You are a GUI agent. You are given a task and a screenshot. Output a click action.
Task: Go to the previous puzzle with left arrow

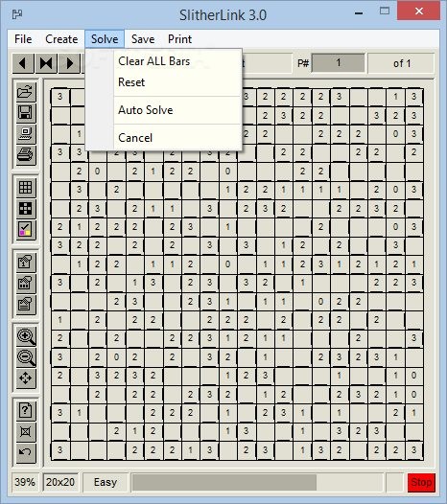click(23, 63)
